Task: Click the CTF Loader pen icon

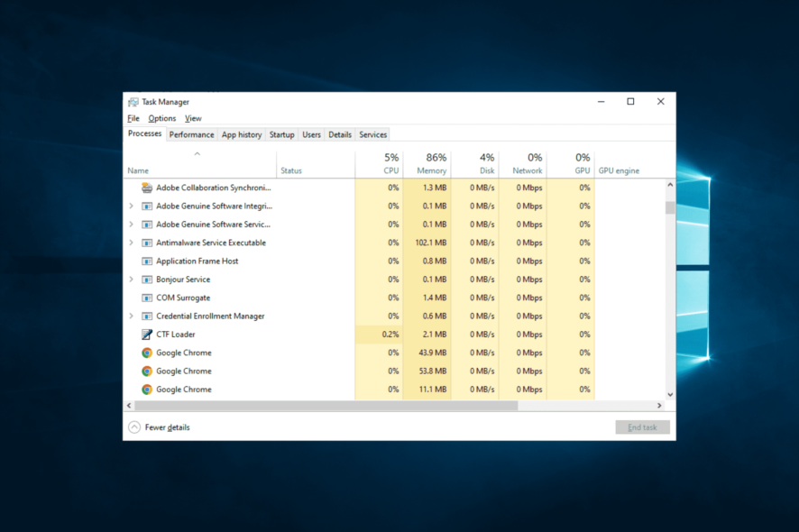Action: coord(146,334)
